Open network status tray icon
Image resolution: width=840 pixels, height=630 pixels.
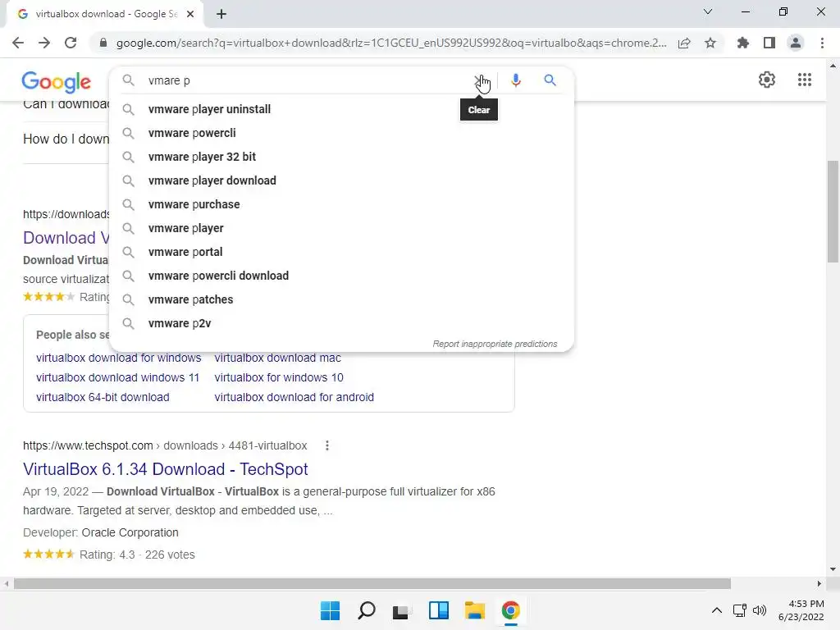click(x=740, y=610)
